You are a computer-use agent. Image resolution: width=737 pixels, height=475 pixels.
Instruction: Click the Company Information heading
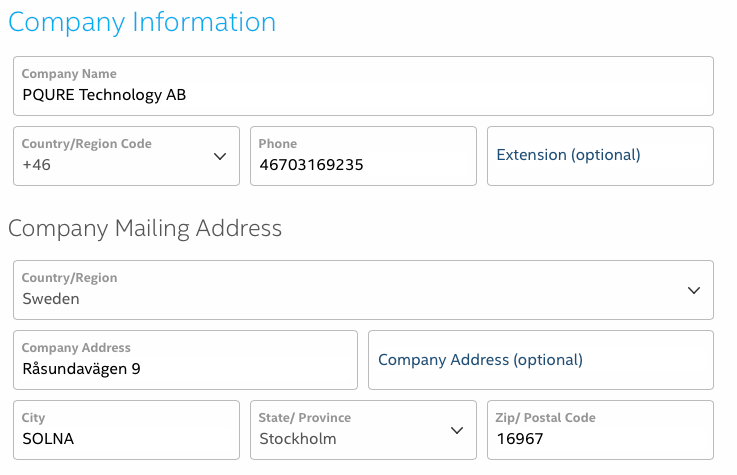pos(142,22)
